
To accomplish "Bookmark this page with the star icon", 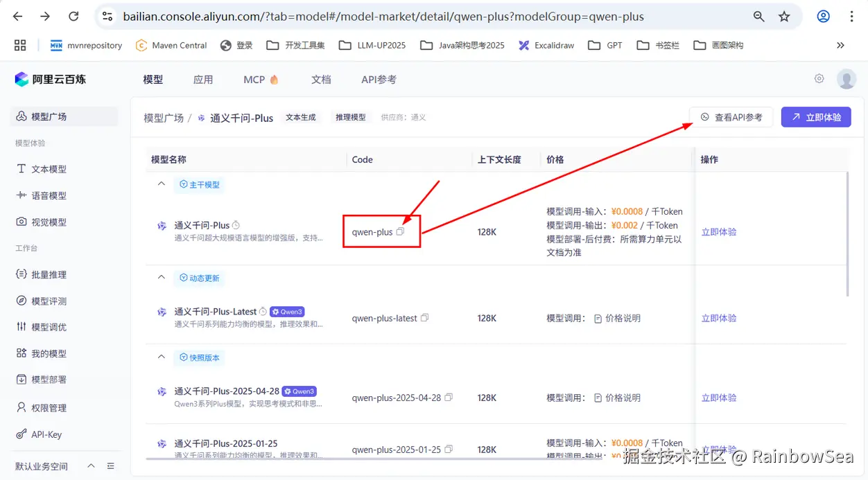I will (784, 17).
